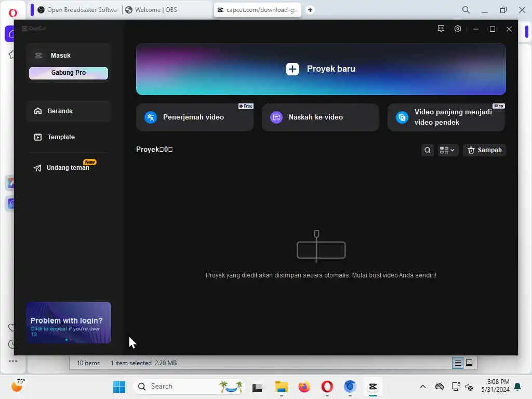Click the CapCut taskbar icon

pyautogui.click(x=373, y=387)
